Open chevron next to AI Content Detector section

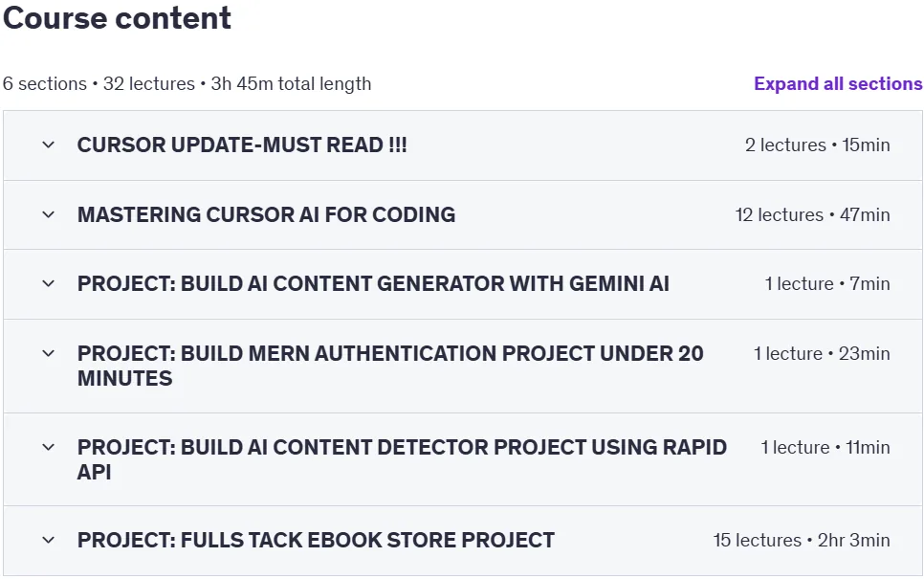pyautogui.click(x=49, y=448)
